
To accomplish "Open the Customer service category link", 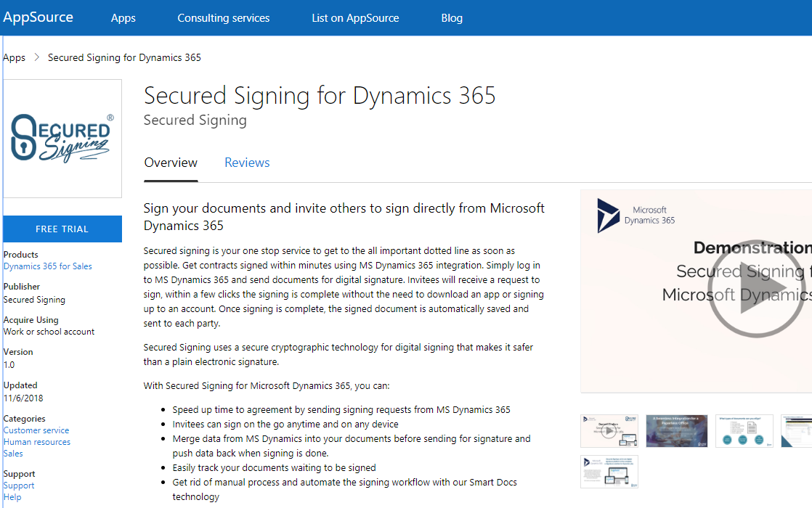I will pyautogui.click(x=36, y=430).
